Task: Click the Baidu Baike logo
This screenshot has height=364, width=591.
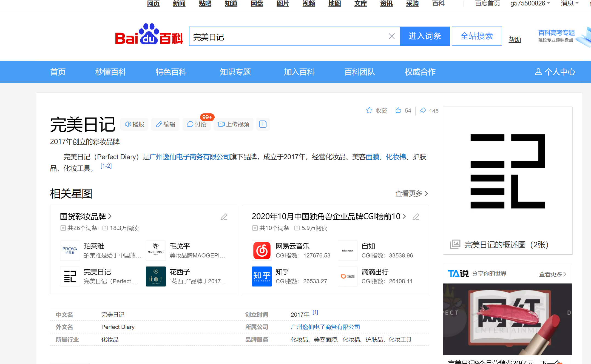Action: click(x=149, y=35)
